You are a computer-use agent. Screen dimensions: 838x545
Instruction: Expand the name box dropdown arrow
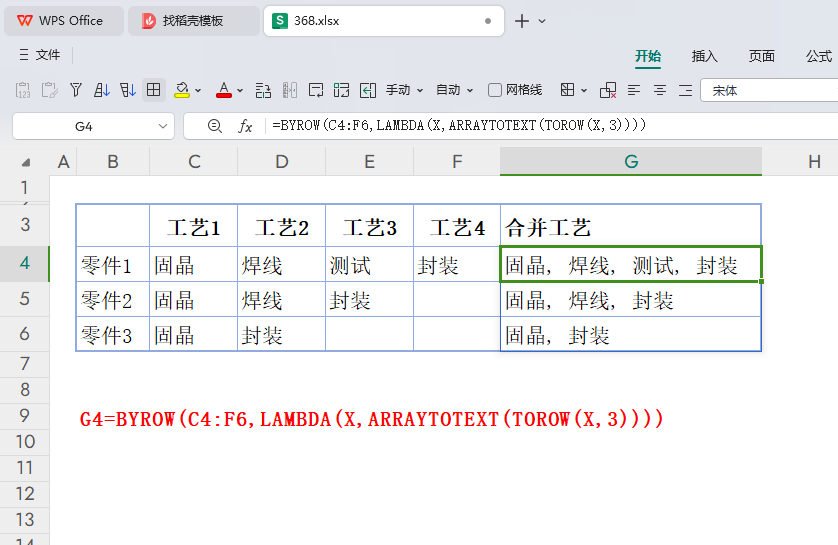coord(163,127)
